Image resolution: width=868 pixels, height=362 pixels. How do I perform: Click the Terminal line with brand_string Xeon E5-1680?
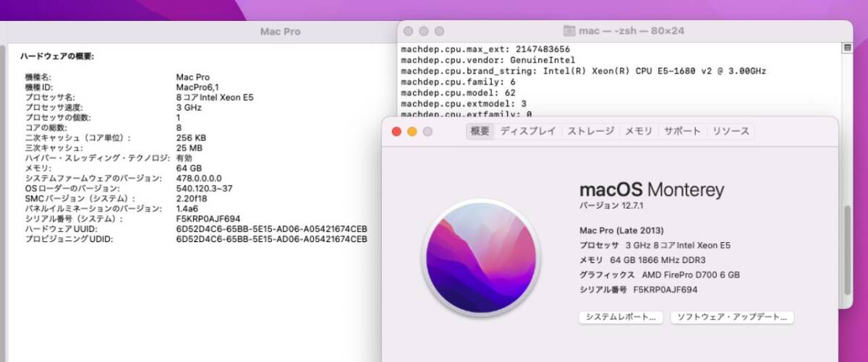coord(584,71)
